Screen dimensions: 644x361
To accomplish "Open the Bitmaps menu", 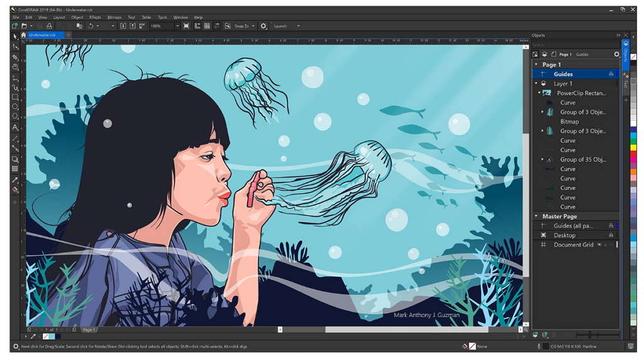I will [x=114, y=17].
